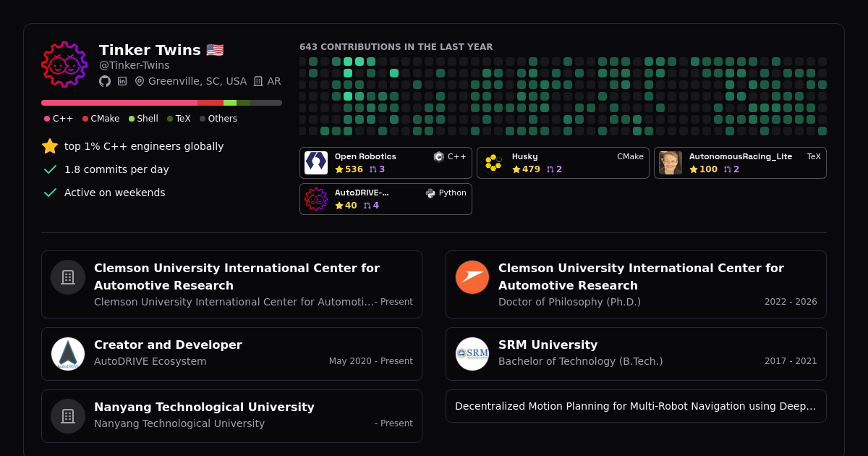This screenshot has height=456, width=868.
Task: Click the 100 stars on AutonomousRacing_Lite
Action: coord(703,169)
